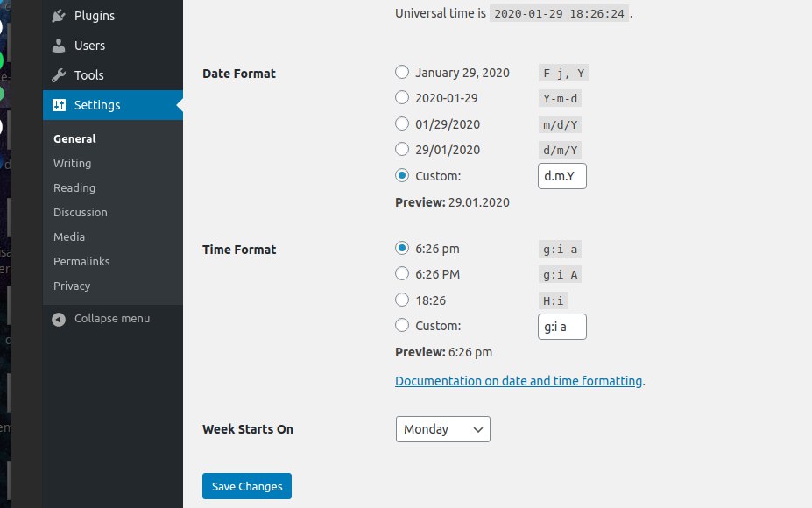The height and width of the screenshot is (508, 812).
Task: Click the Save Changes button
Action: [247, 486]
